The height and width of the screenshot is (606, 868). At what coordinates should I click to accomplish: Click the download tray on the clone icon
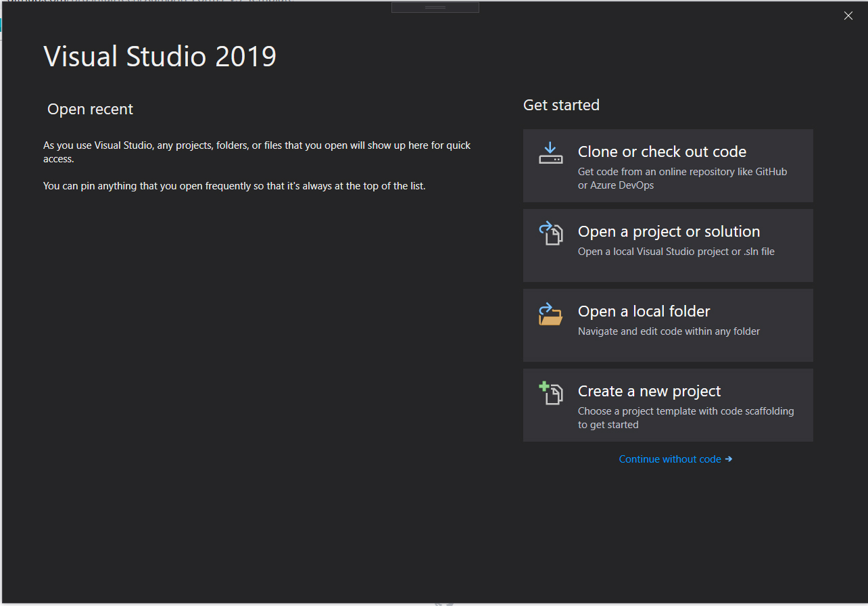click(550, 160)
